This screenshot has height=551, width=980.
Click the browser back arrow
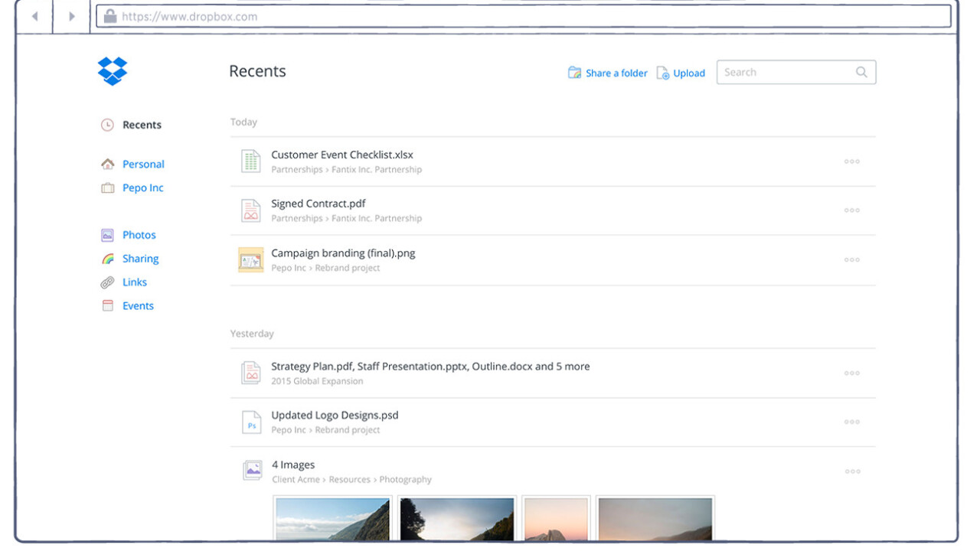[34, 16]
